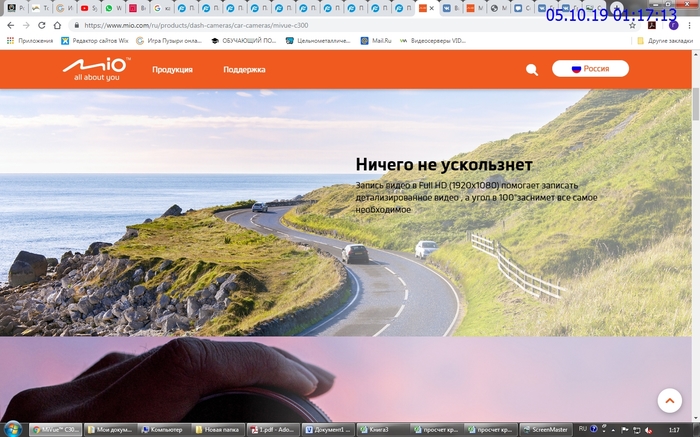
Task: Go back using browser back arrow
Action: [11, 25]
